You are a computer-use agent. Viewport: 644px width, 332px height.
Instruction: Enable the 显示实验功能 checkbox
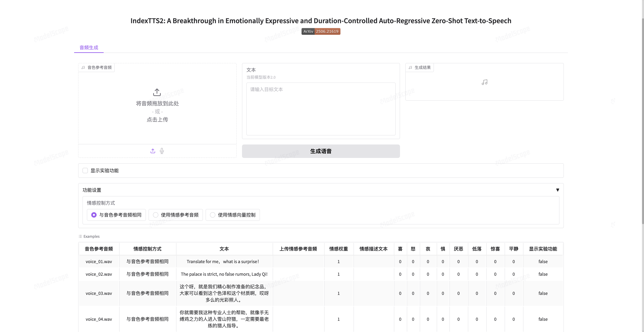click(85, 171)
